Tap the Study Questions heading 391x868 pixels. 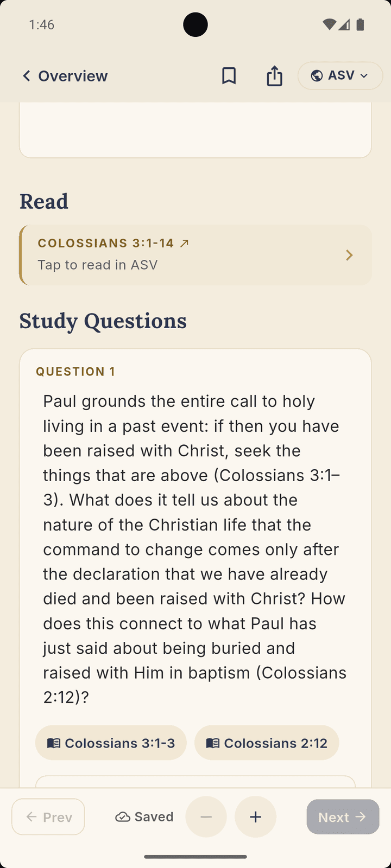[x=103, y=321]
